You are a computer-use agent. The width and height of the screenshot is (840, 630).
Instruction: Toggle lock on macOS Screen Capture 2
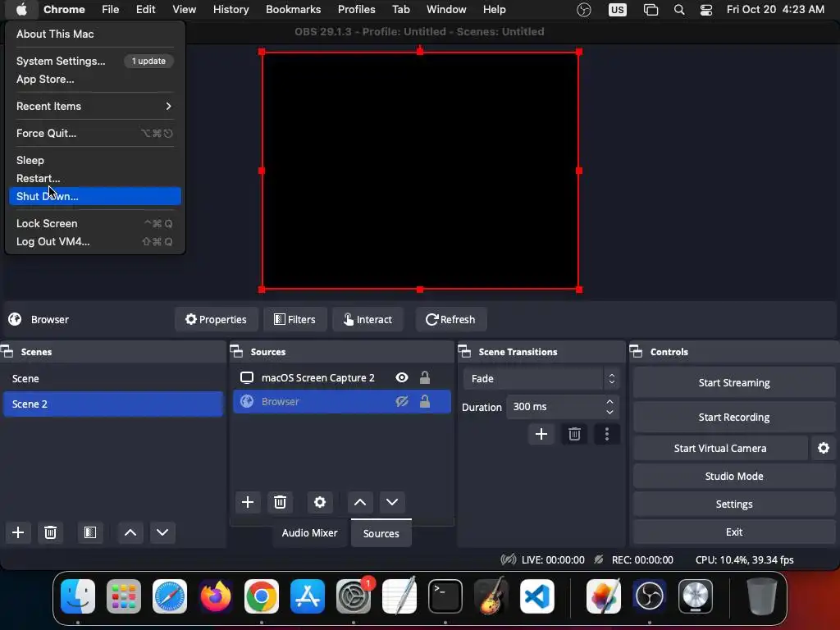point(425,377)
